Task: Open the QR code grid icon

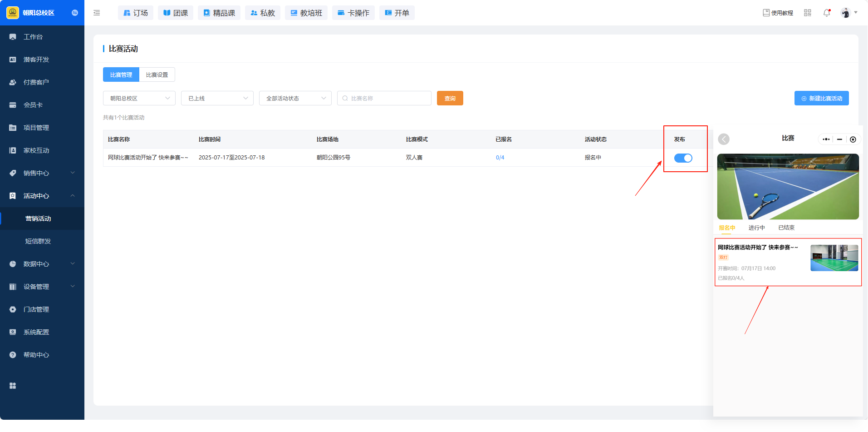Action: coord(807,13)
